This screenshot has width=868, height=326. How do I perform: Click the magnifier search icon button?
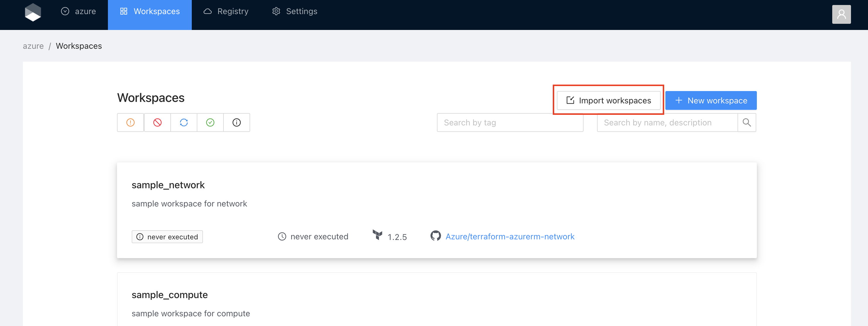click(747, 122)
